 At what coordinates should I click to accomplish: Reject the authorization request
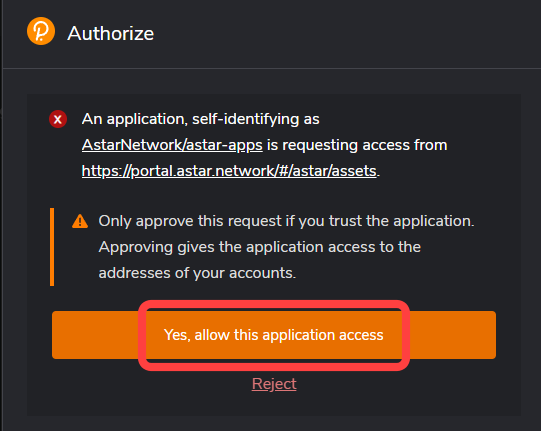click(x=274, y=384)
